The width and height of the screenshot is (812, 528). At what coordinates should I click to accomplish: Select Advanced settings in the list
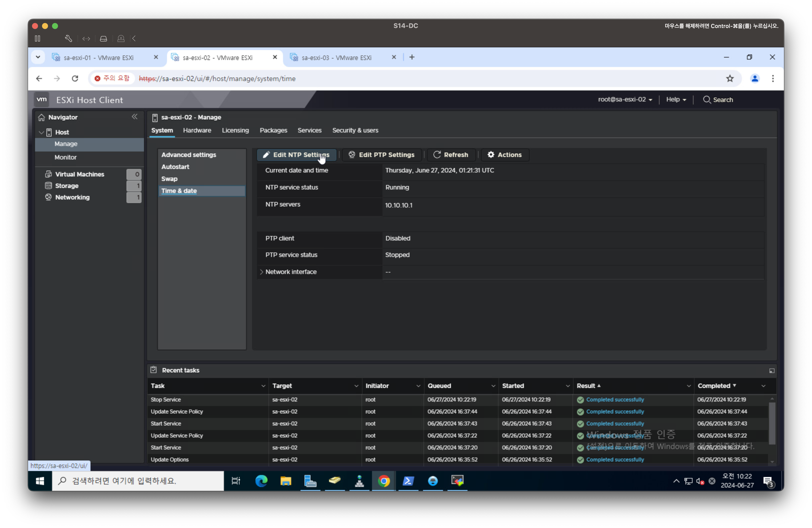(189, 155)
